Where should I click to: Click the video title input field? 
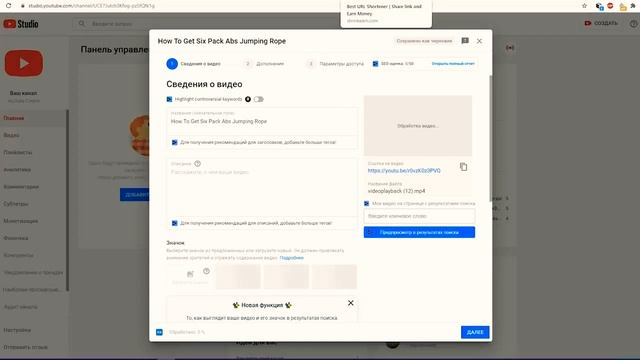pyautogui.click(x=262, y=121)
